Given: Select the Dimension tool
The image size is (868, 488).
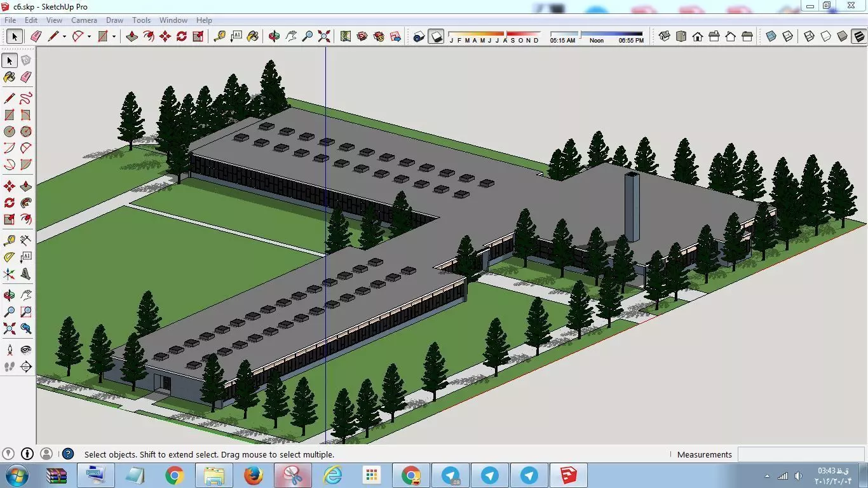Looking at the screenshot, I should (x=25, y=241).
